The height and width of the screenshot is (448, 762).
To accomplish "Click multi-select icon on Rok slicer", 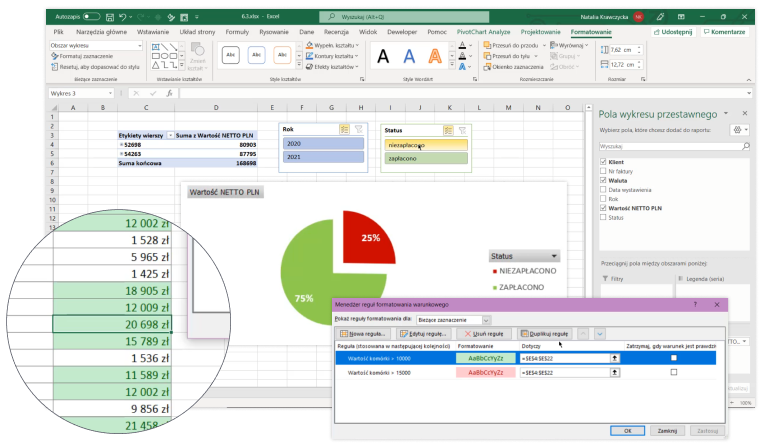I will click(344, 129).
